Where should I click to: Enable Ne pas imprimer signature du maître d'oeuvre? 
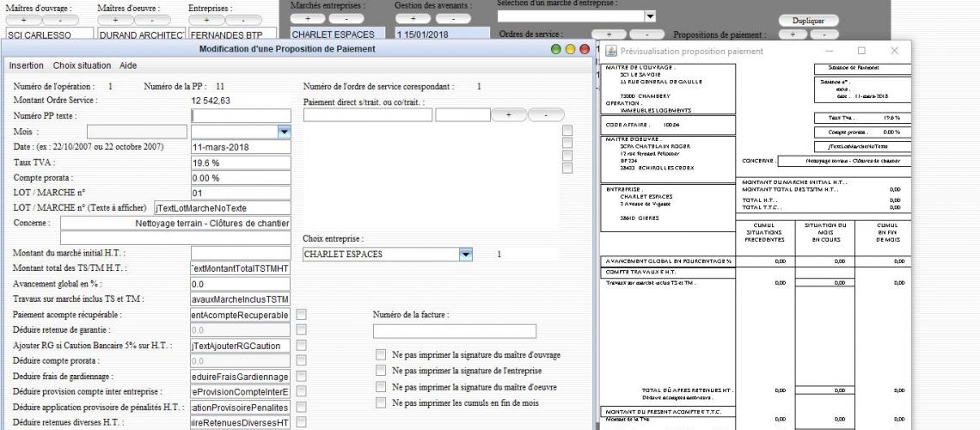click(381, 387)
